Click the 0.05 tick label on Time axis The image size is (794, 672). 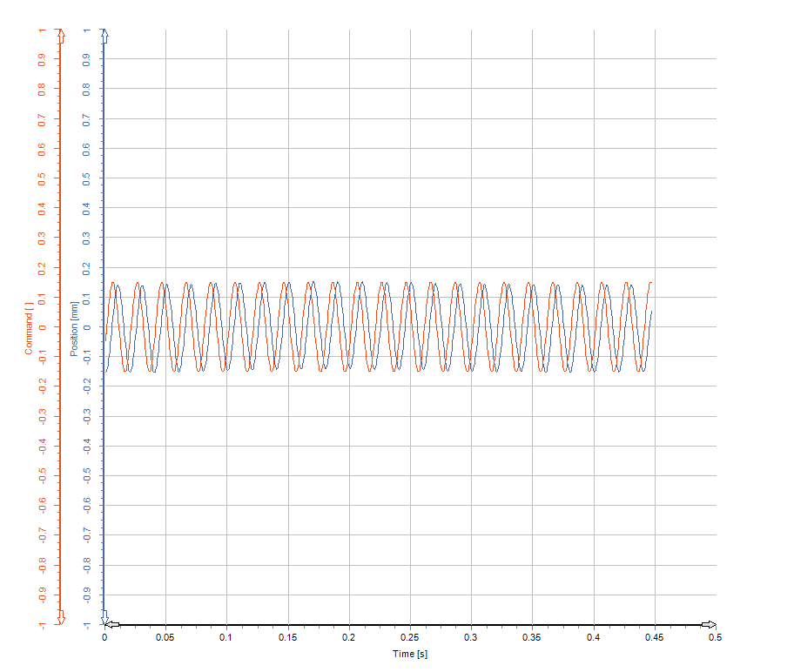(x=165, y=638)
